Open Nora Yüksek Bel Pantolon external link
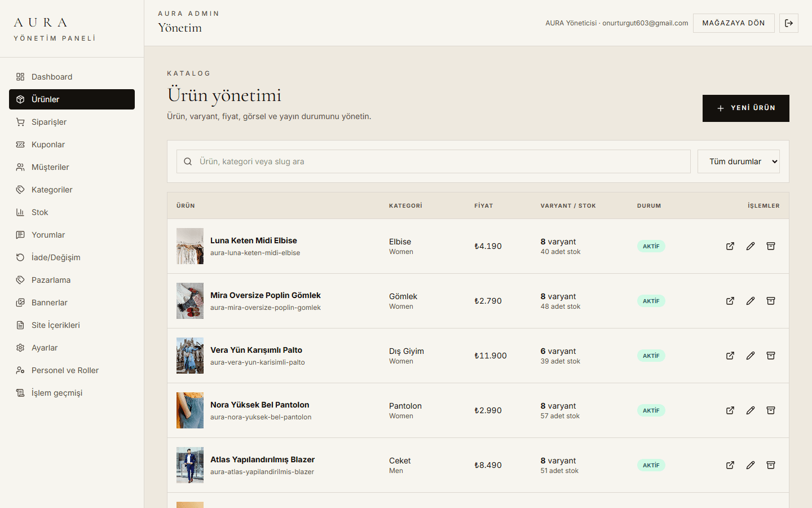 point(730,410)
